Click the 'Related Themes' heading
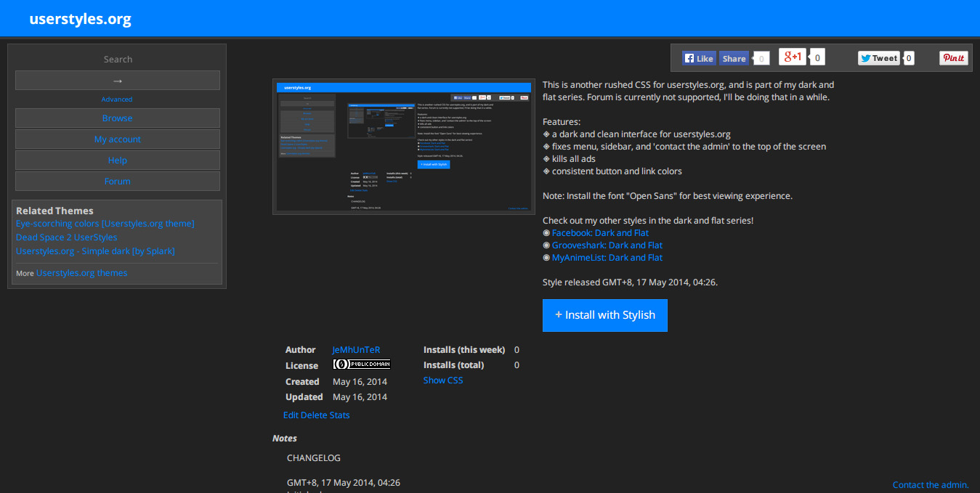Screen dimensions: 980x493 click(54, 211)
